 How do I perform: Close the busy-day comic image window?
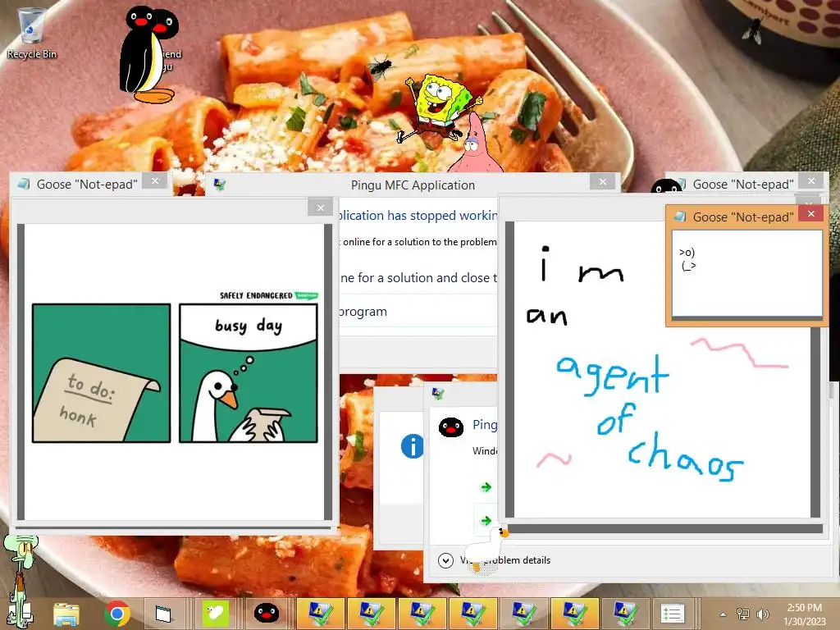tap(321, 208)
